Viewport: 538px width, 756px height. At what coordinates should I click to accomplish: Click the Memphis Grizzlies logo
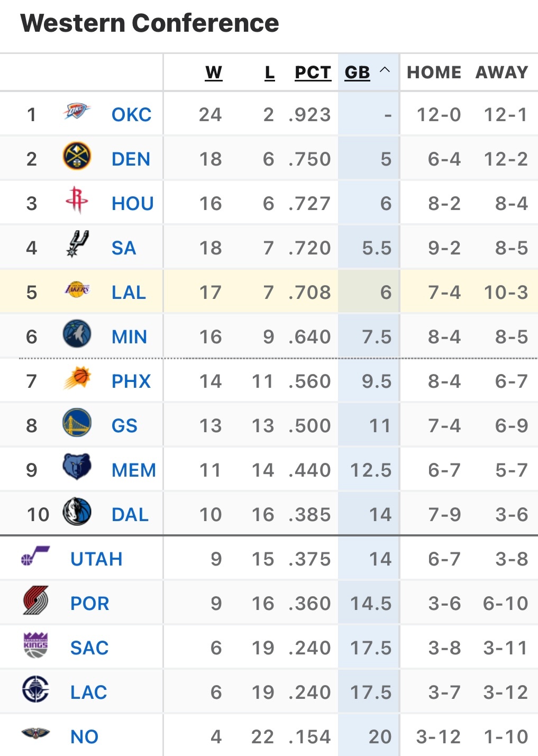(x=77, y=467)
